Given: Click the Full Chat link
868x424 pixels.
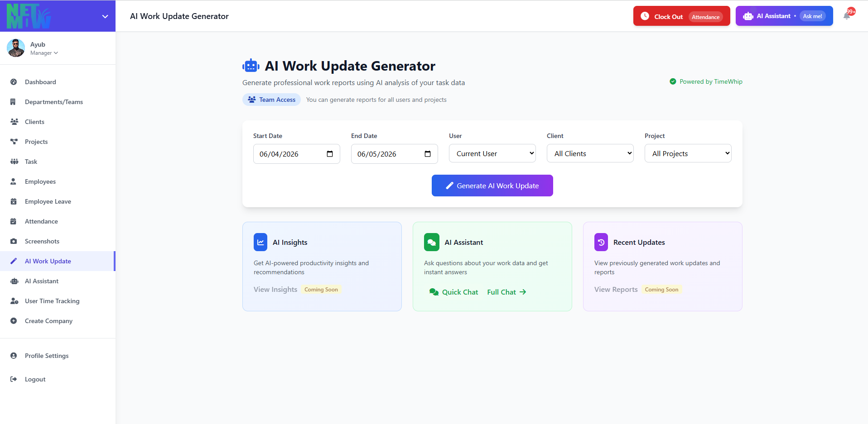Looking at the screenshot, I should (x=506, y=292).
